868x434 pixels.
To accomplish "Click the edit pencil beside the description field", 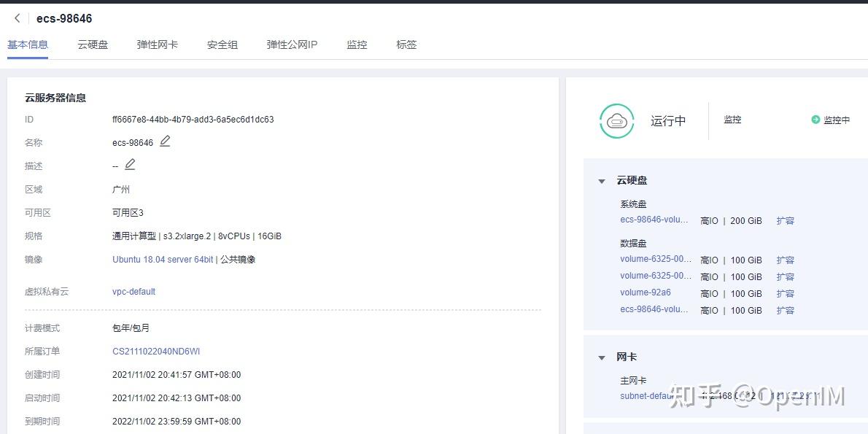I will (129, 166).
